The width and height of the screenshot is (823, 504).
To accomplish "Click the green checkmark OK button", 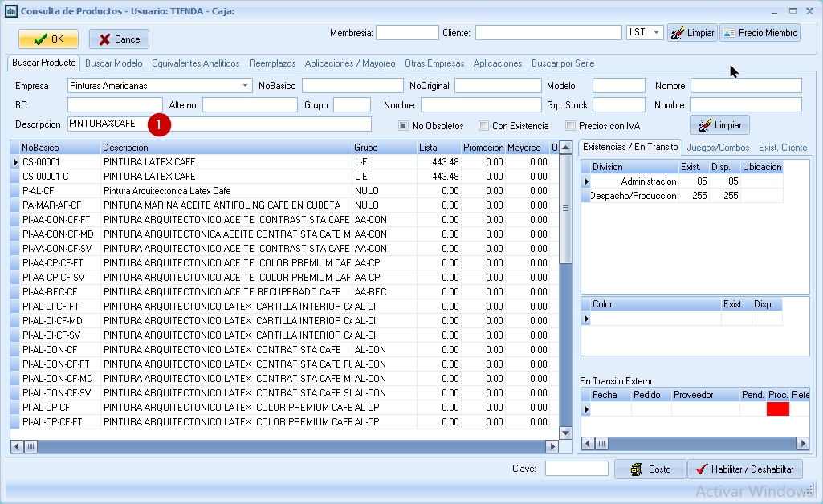I will click(x=48, y=39).
